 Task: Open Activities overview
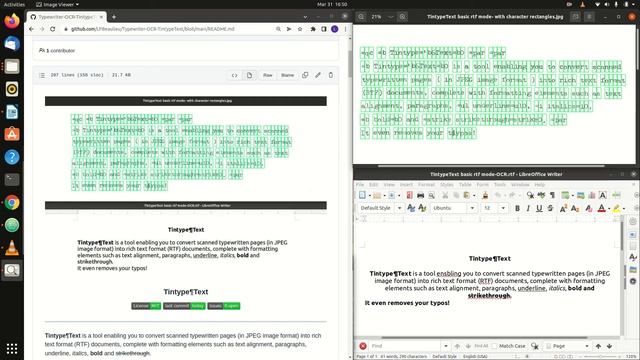click(x=14, y=4)
